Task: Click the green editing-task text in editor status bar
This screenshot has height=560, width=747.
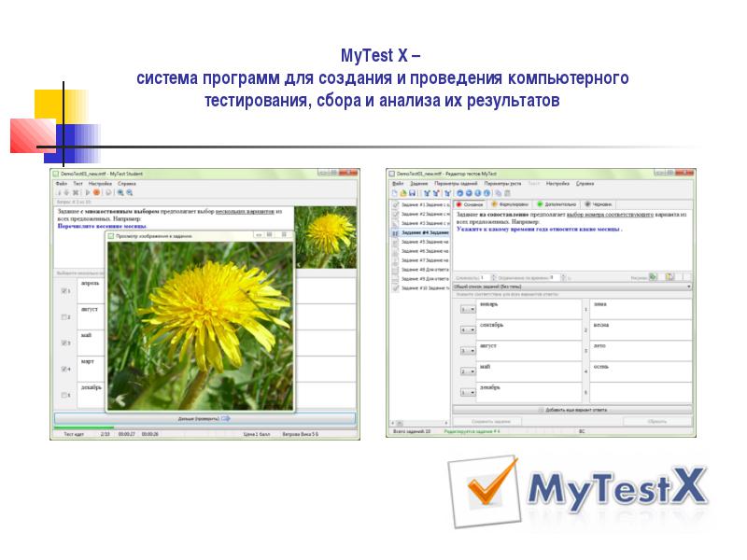Action: pos(472,431)
